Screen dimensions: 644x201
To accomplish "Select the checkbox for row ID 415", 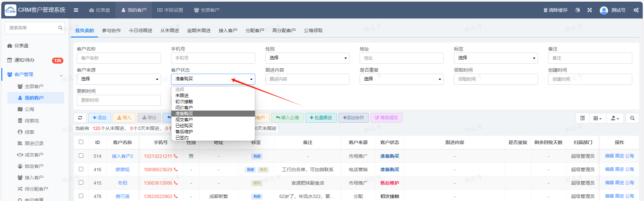I will [81, 183].
